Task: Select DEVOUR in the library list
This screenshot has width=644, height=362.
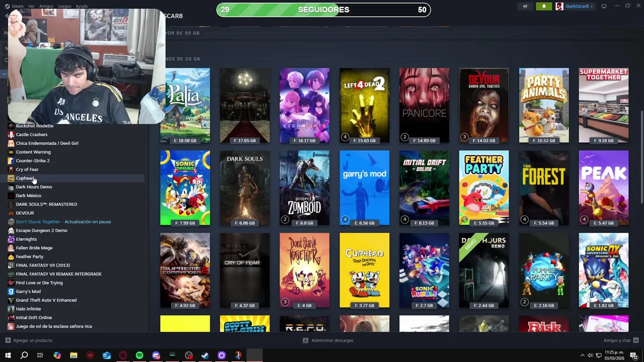Action: point(25,213)
